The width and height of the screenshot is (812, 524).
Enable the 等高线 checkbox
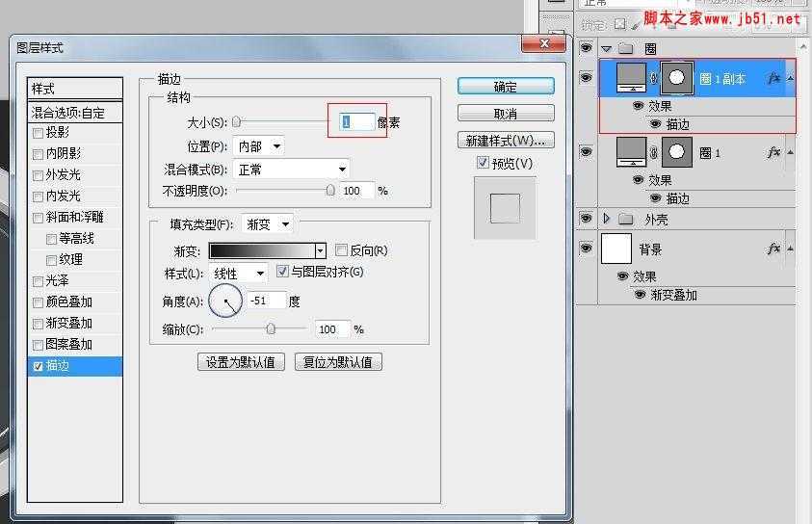(x=51, y=239)
